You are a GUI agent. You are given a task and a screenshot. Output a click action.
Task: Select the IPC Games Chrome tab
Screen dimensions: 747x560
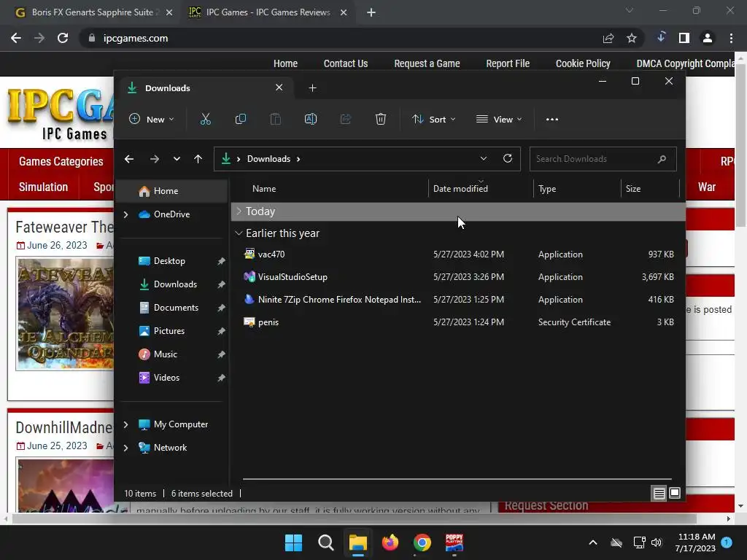(268, 12)
